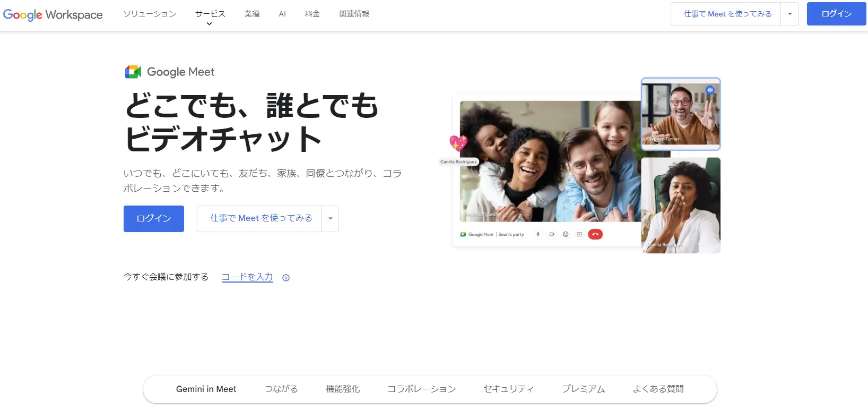Click the blue audio indicator on Stephen's tile
The width and height of the screenshot is (868, 418).
(x=710, y=90)
